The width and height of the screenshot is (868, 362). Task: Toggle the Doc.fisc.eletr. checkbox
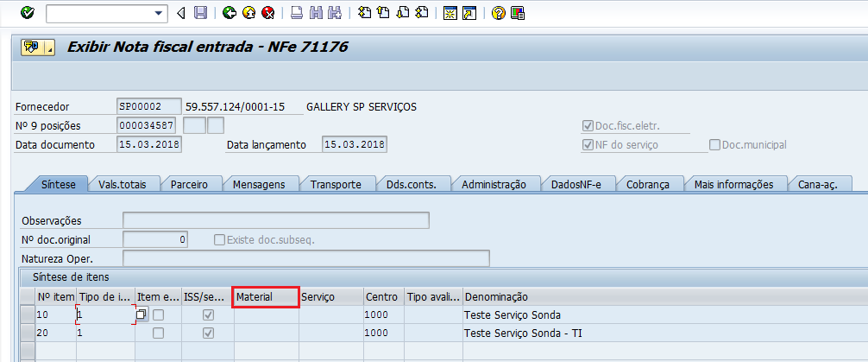click(x=588, y=126)
